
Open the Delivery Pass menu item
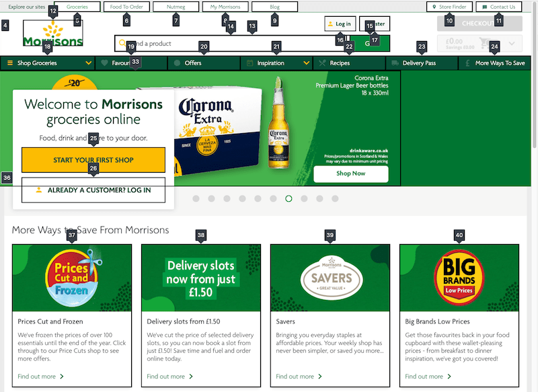(422, 63)
